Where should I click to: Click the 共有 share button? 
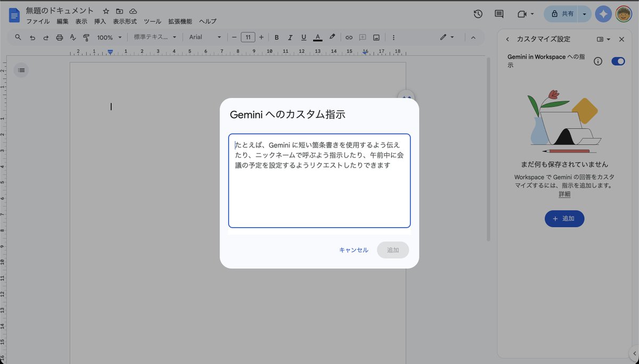pyautogui.click(x=561, y=14)
